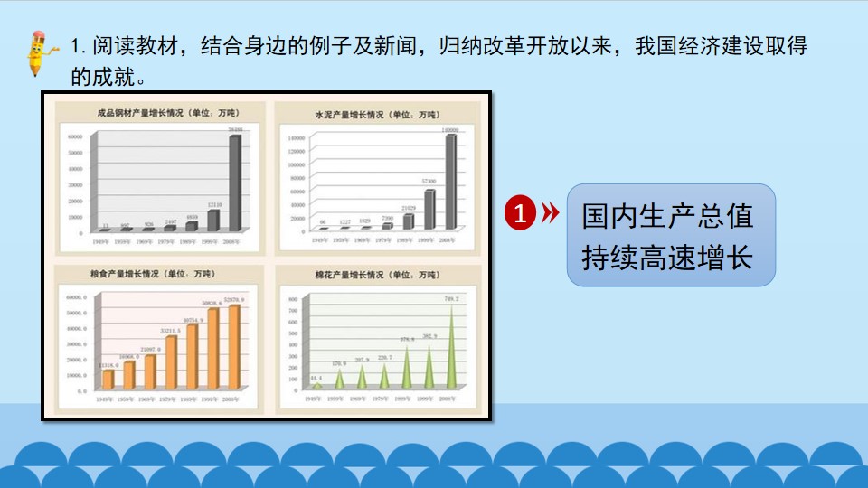Open the 成品钢材产量增长情况 steel chart
868x488 pixels.
click(160, 178)
